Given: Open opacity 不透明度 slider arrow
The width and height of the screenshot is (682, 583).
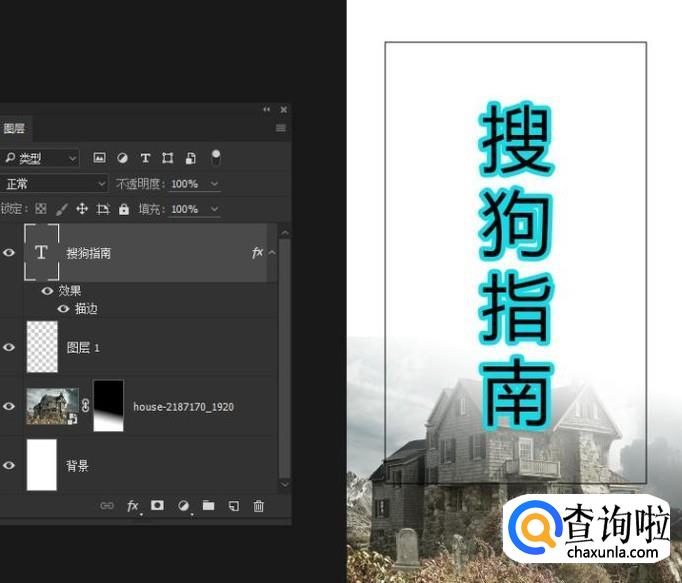Looking at the screenshot, I should click(214, 184).
